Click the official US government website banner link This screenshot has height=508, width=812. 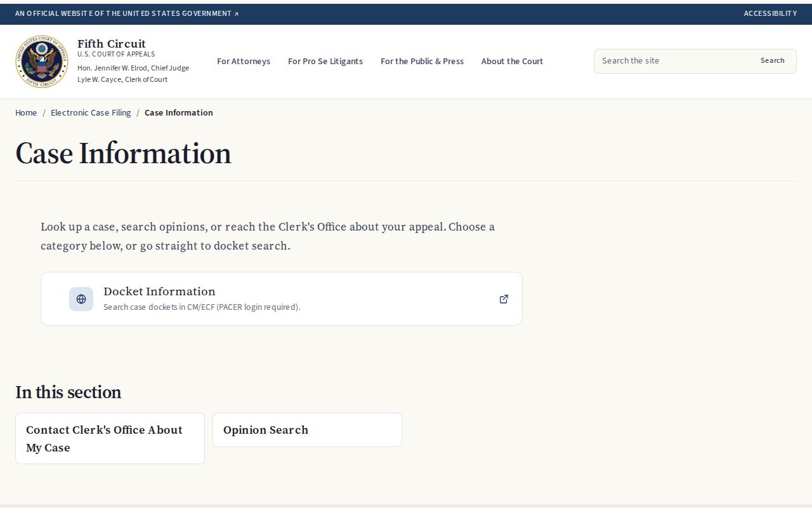[x=127, y=13]
